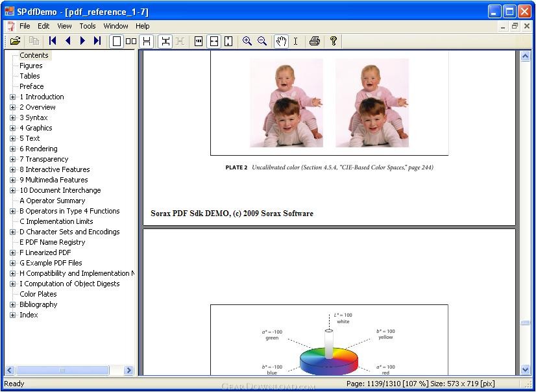
Task: Click the Open file folder icon
Action: pos(15,41)
